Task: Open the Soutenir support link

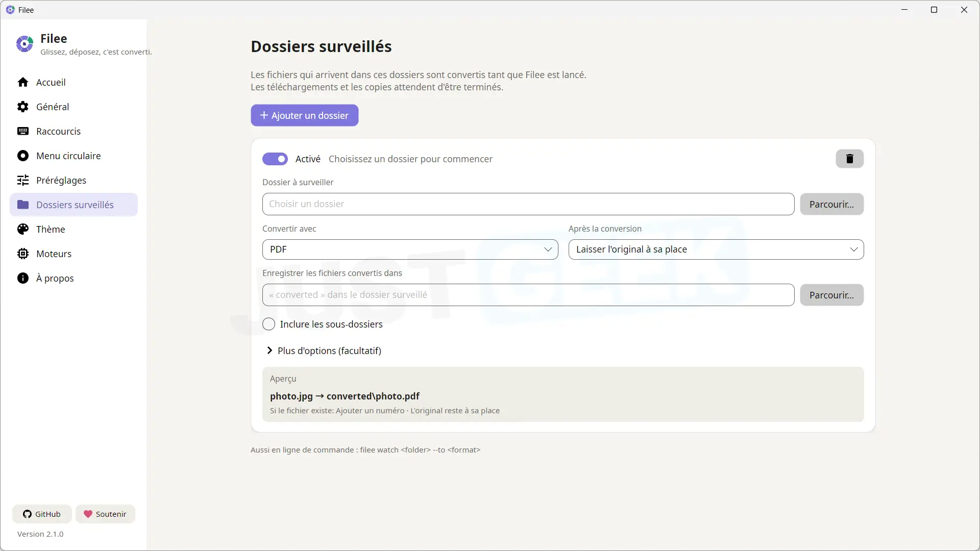Action: (x=105, y=514)
